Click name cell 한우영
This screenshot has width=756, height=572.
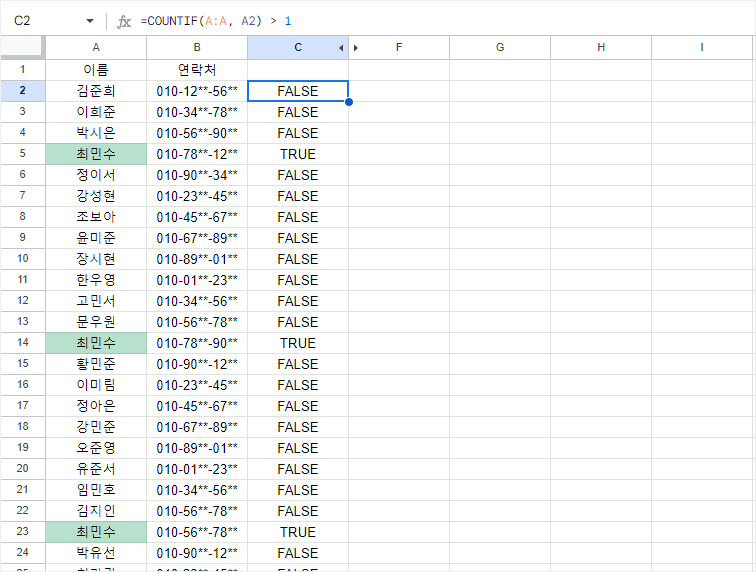pos(96,280)
